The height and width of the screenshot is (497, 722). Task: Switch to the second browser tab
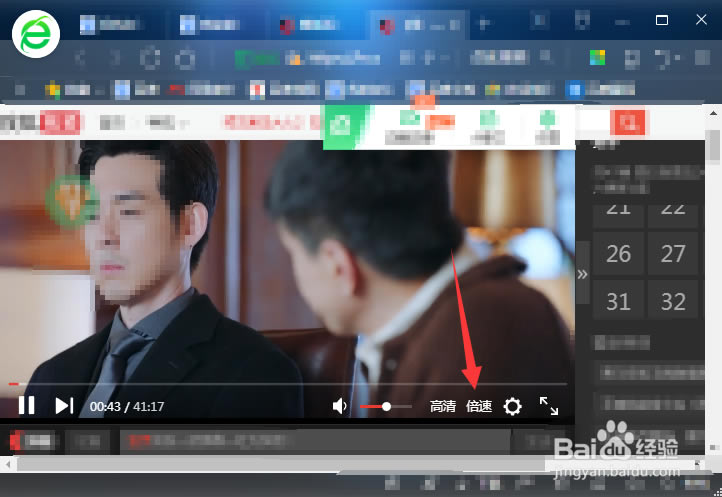[x=211, y=24]
